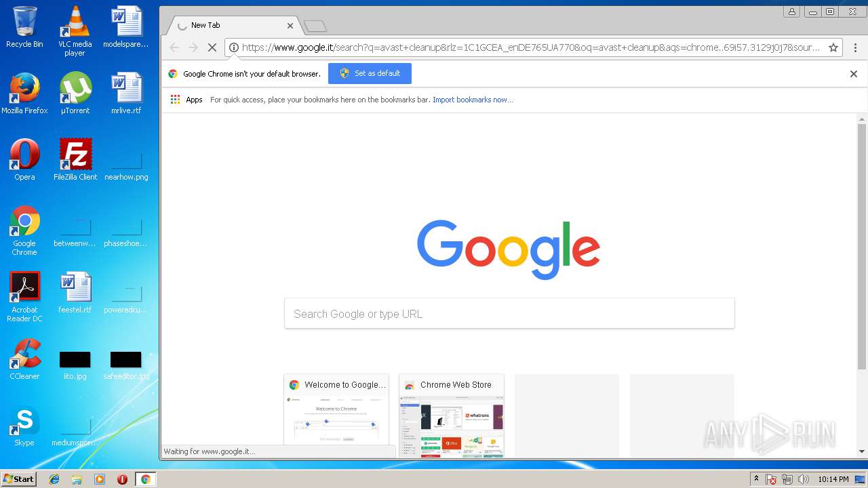The width and height of the screenshot is (868, 488).
Task: Launch CCleaner from desktop
Action: click(x=24, y=359)
